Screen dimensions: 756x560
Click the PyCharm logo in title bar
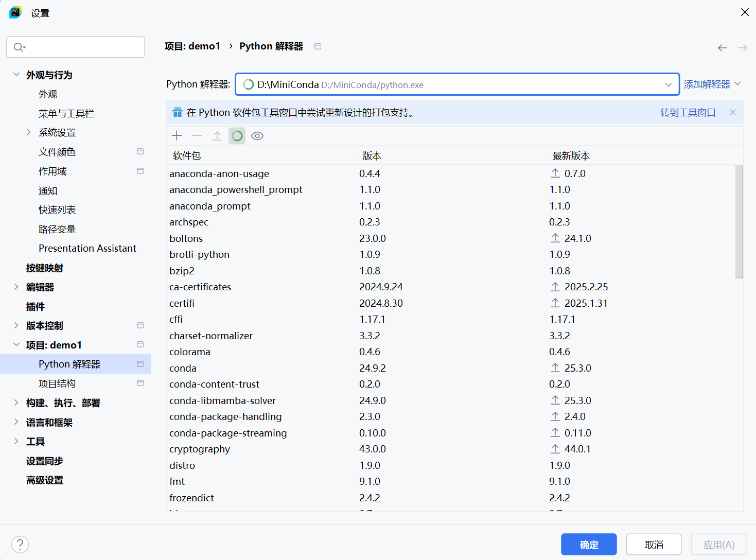tap(15, 12)
